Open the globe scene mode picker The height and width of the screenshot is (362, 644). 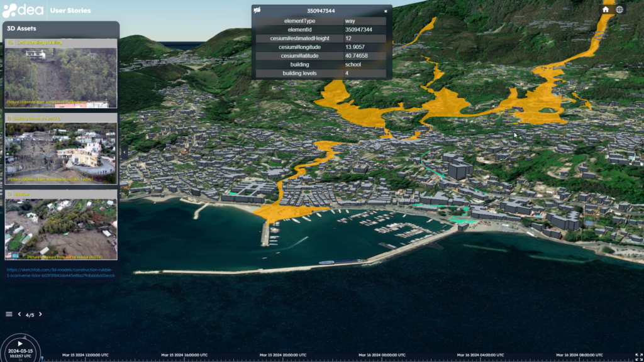[x=619, y=9]
